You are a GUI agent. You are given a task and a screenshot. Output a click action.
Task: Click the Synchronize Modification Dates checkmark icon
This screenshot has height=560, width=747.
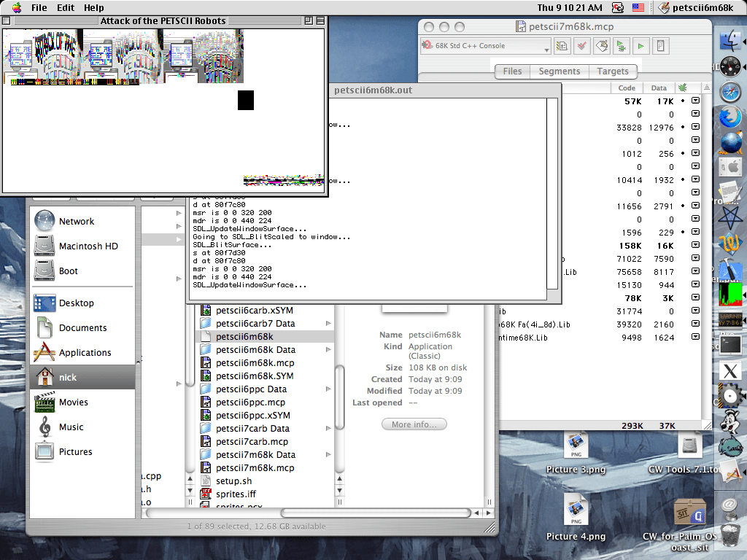581,46
